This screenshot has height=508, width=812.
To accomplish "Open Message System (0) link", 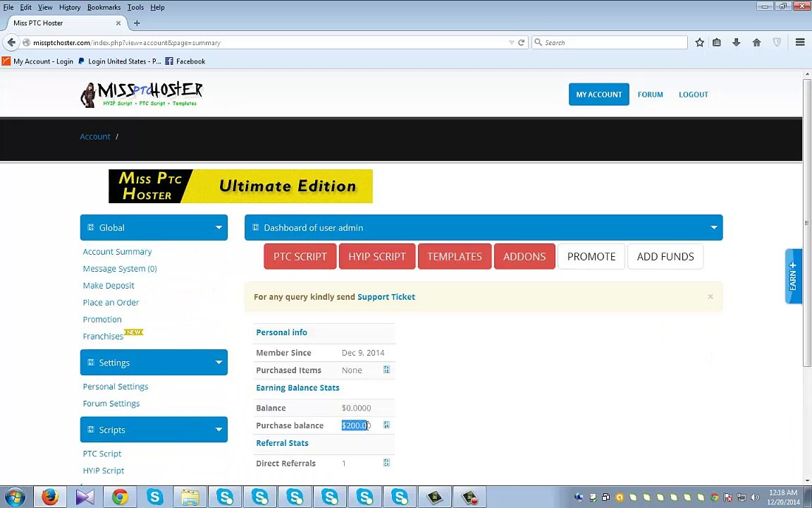I will point(120,269).
